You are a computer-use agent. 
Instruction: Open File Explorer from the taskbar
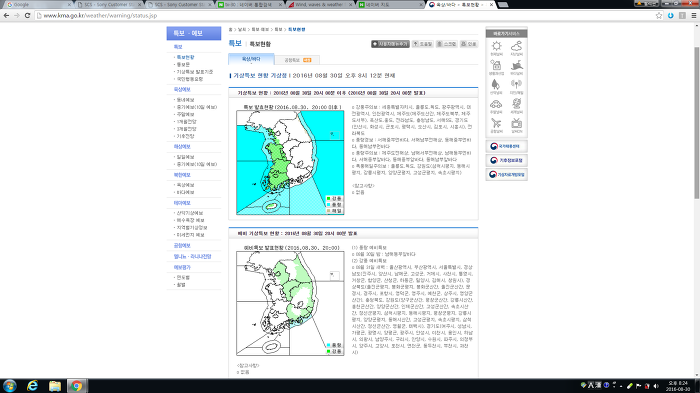pyautogui.click(x=54, y=386)
